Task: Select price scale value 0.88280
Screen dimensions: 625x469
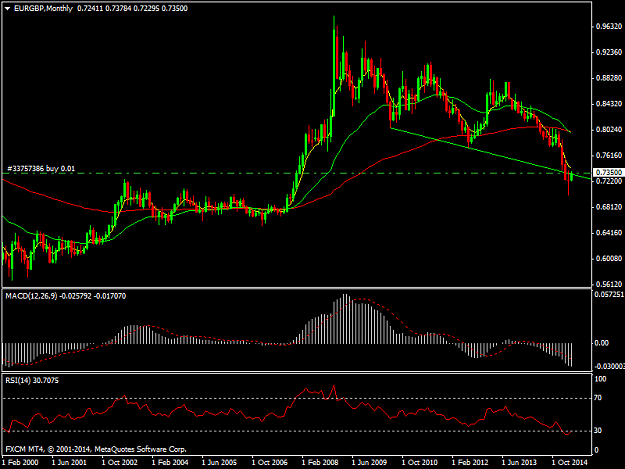Action: [x=609, y=78]
